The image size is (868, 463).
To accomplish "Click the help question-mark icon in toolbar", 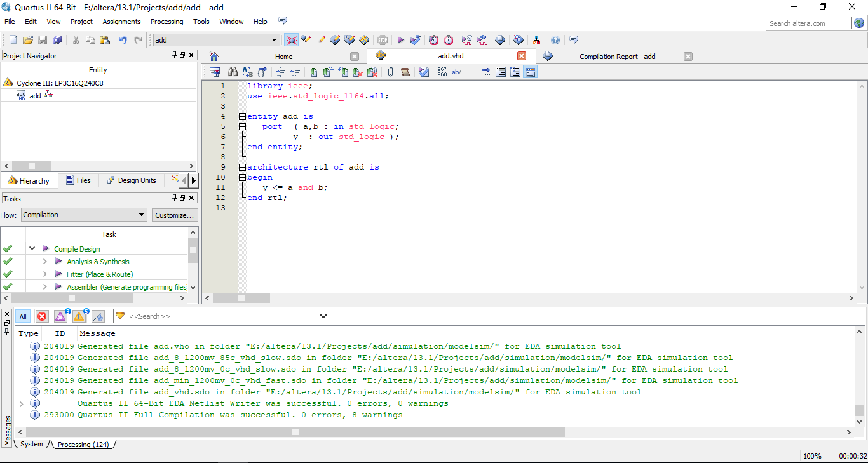I will [555, 40].
